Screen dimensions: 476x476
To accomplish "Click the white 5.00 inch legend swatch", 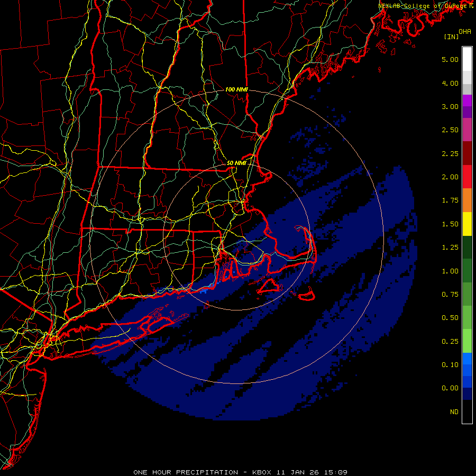I will [x=467, y=59].
